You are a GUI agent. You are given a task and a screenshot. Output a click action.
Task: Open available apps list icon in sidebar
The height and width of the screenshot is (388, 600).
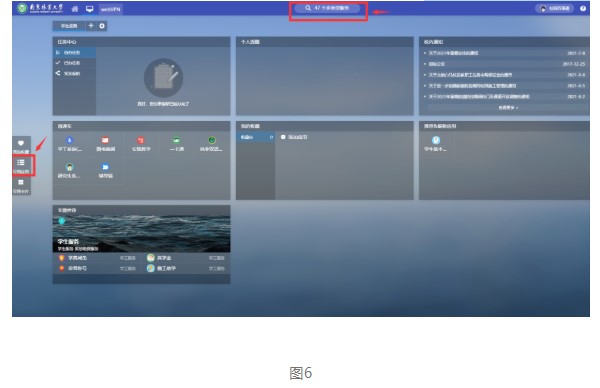point(21,166)
